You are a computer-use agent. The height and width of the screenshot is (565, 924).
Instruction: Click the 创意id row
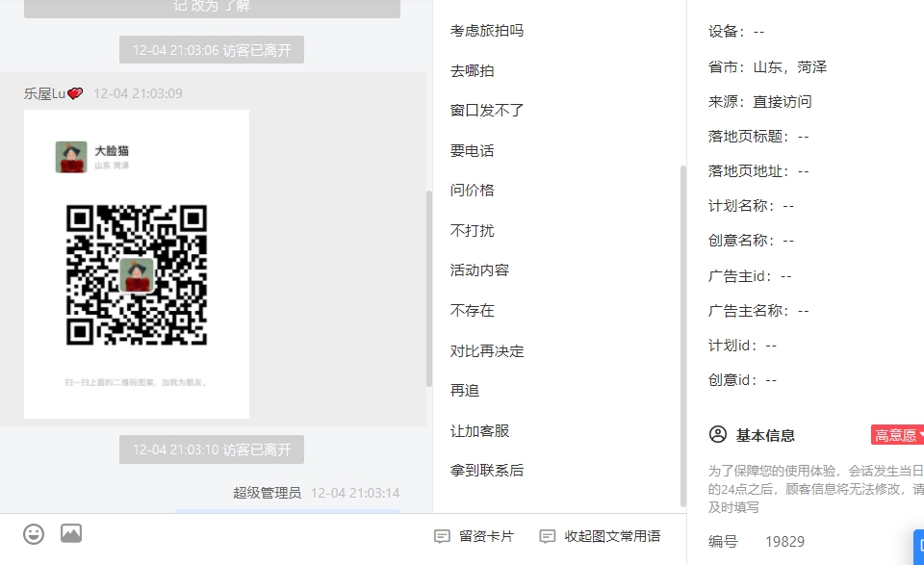742,380
